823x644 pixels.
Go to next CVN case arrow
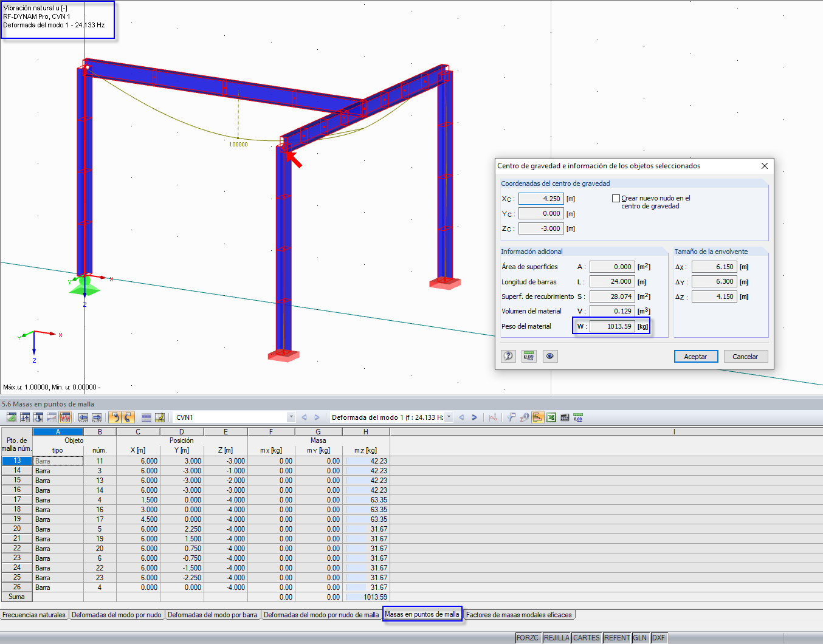coord(317,417)
